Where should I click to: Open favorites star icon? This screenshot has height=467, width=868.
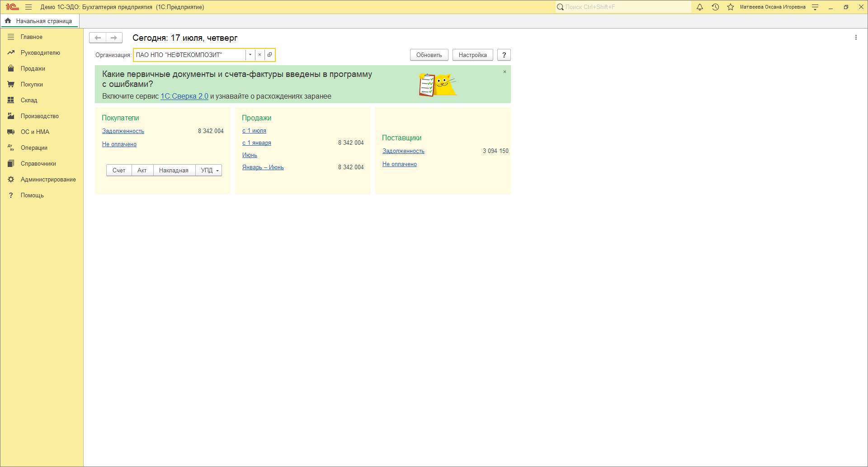[x=731, y=7]
